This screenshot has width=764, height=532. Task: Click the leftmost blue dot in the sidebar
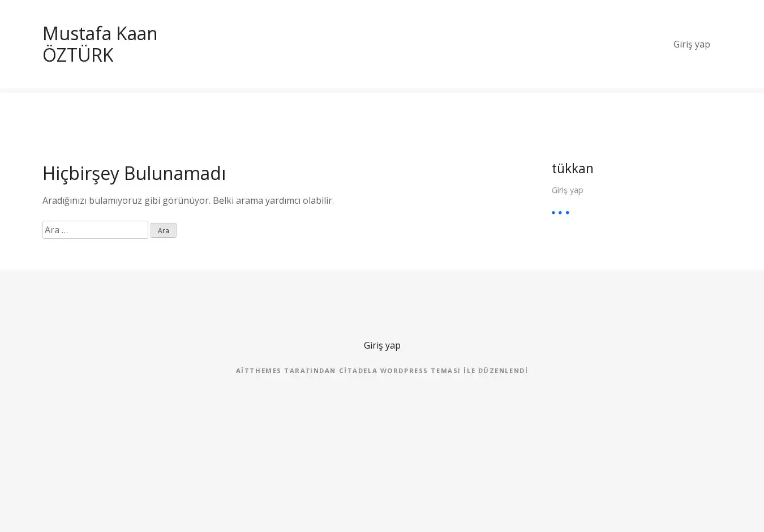tap(553, 213)
